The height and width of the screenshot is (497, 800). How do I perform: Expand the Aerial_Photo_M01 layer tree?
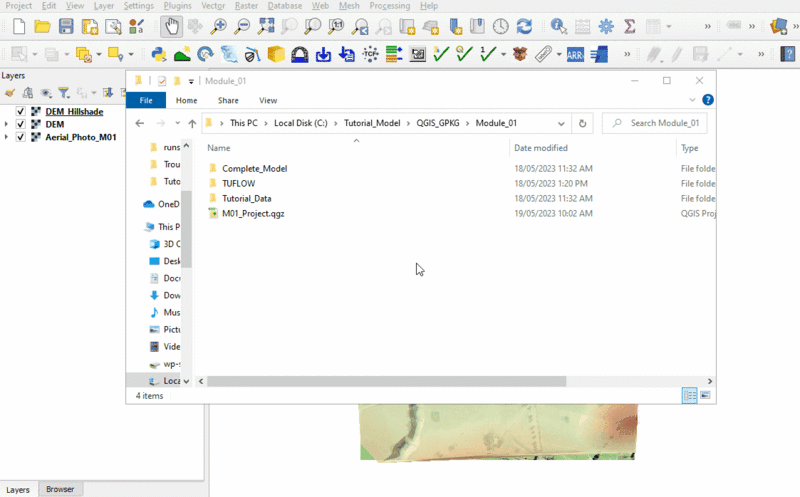[7, 137]
